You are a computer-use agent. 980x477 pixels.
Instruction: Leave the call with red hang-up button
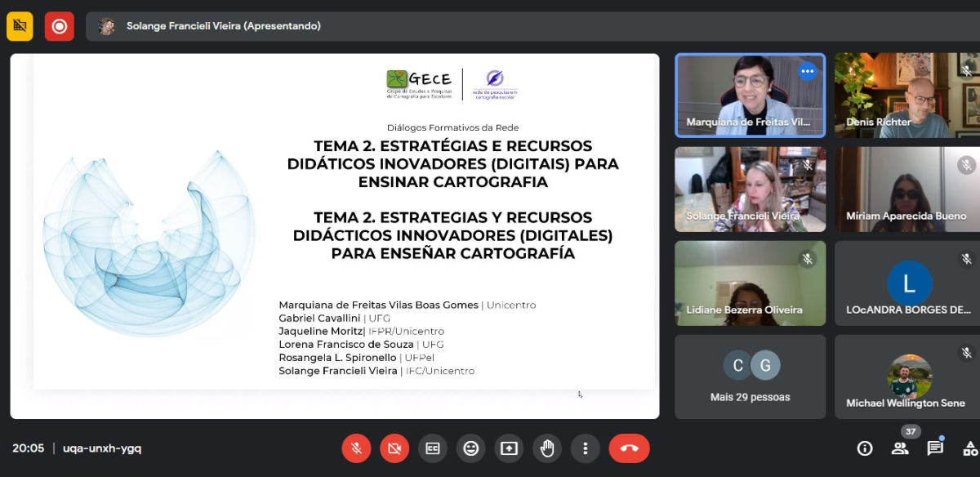pos(629,448)
